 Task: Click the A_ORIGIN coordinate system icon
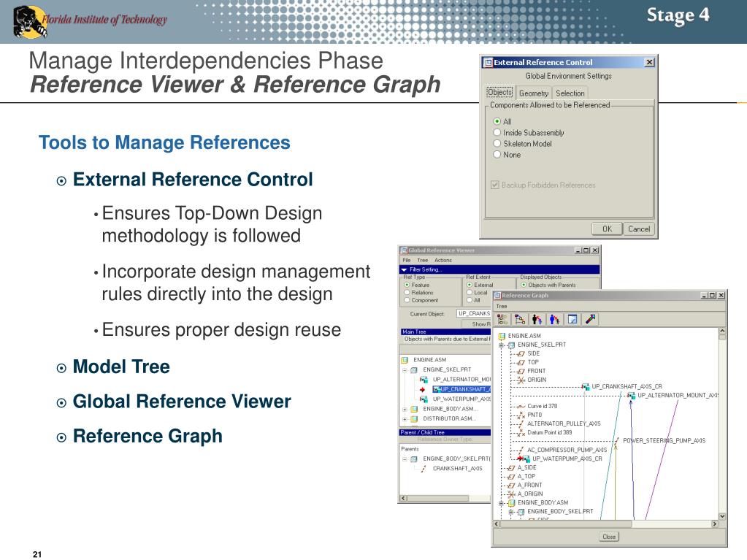[511, 494]
